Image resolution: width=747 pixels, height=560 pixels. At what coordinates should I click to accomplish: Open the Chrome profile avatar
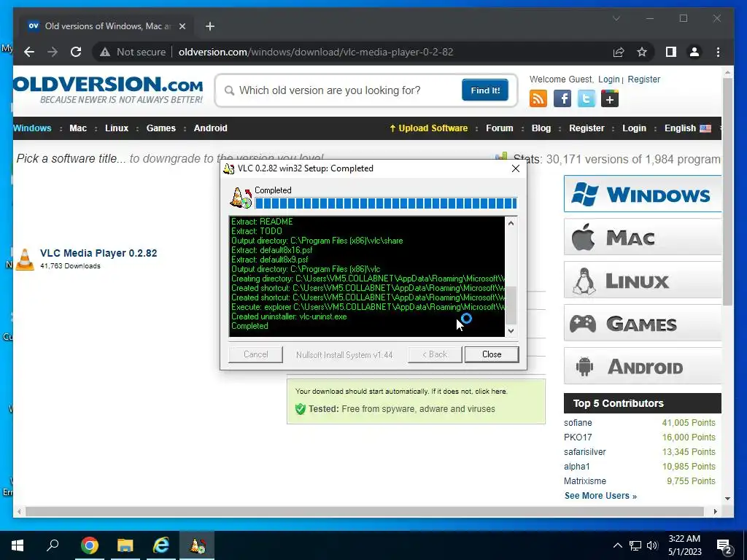pyautogui.click(x=694, y=52)
